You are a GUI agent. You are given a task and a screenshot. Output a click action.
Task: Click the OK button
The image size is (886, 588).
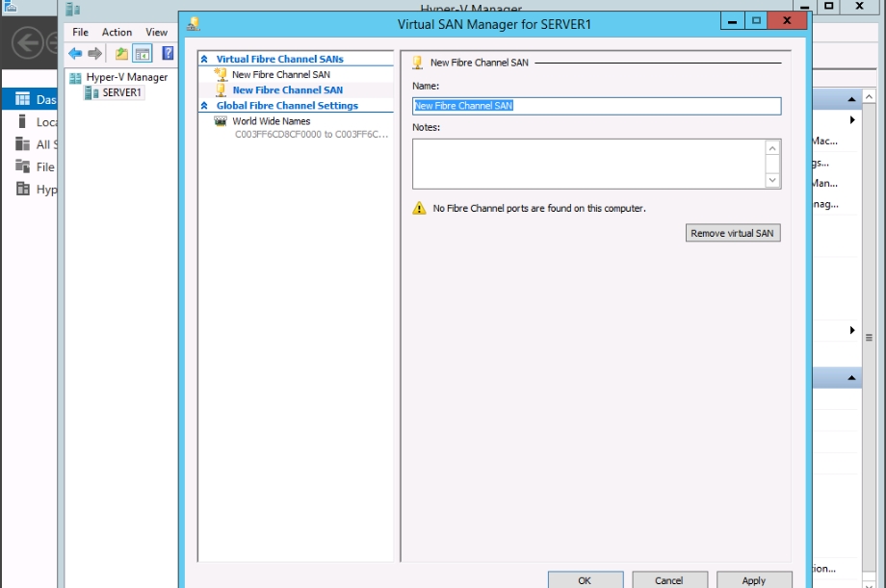tap(586, 580)
